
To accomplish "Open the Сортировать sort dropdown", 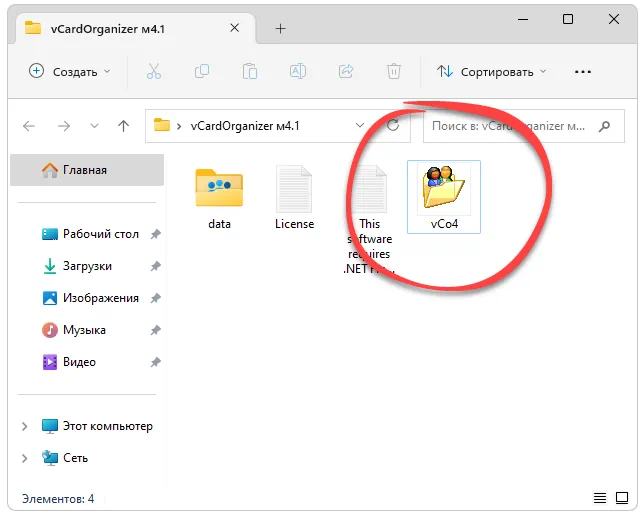I will (491, 72).
